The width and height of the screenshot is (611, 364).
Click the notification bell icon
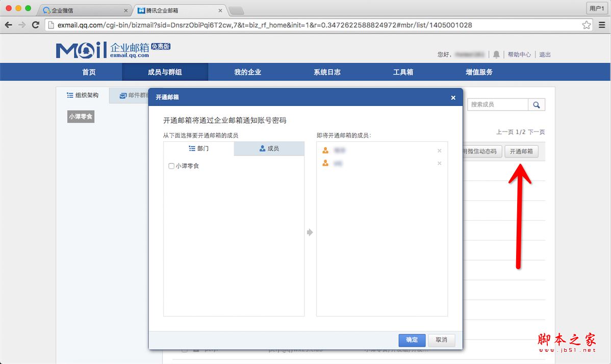pos(496,54)
